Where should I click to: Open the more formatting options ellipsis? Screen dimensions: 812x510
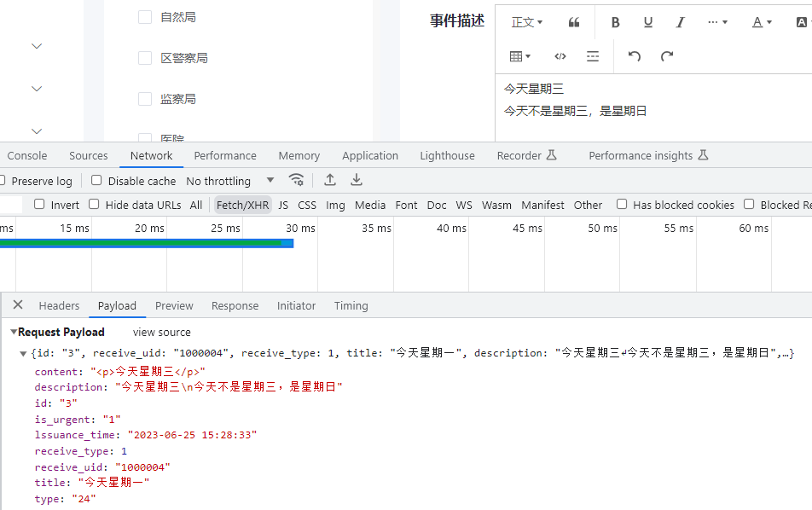coord(717,22)
